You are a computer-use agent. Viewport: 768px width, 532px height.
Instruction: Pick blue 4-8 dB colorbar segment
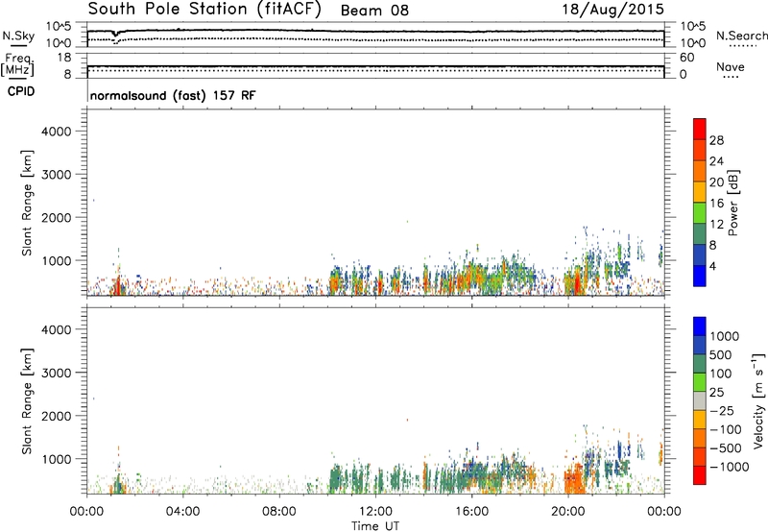[700, 254]
